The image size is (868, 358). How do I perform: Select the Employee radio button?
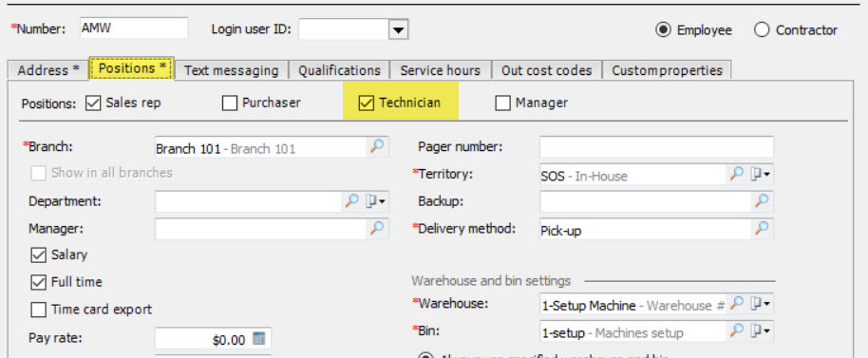(x=663, y=29)
